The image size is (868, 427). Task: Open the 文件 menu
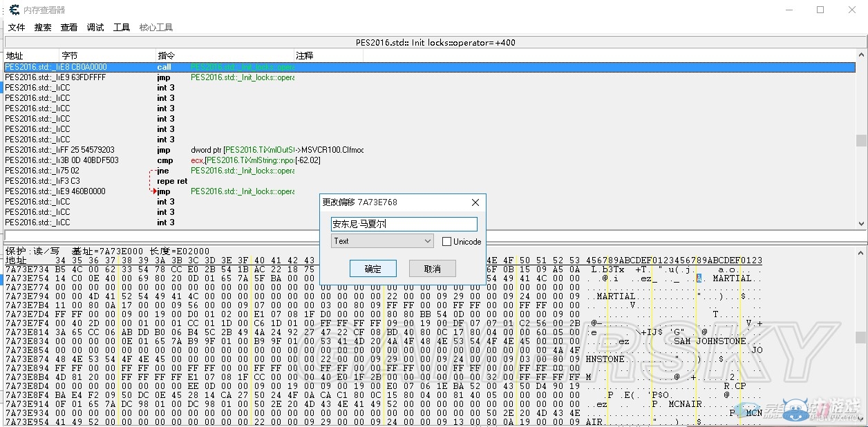[17, 28]
